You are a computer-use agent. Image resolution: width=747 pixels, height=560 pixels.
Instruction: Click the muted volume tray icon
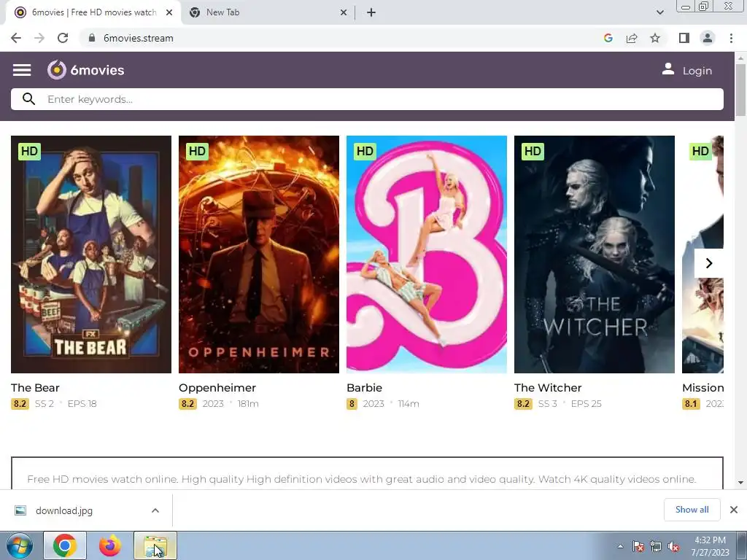click(673, 546)
